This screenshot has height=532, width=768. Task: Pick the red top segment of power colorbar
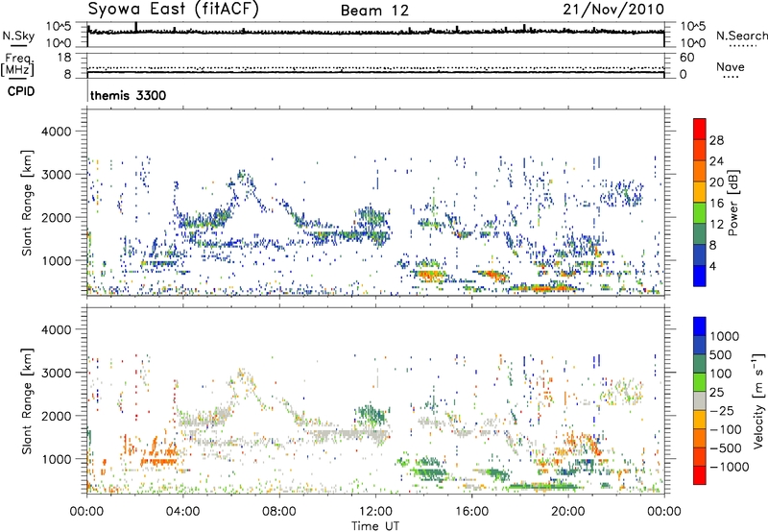pos(700,130)
